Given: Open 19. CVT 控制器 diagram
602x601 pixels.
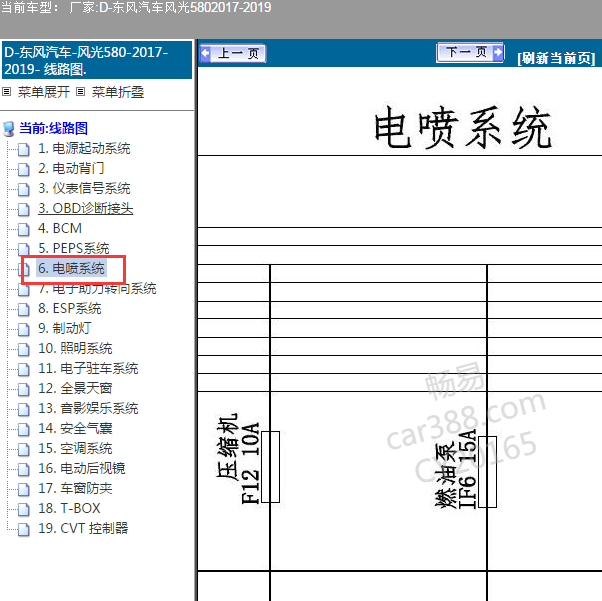Looking at the screenshot, I should click(x=83, y=528).
